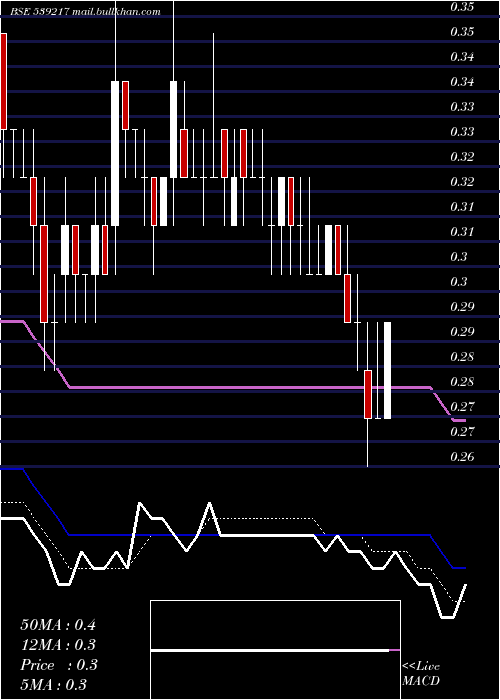Select the 50MA : 0.4 readout
Viewport: 500px width, 700px height.
(x=58, y=625)
